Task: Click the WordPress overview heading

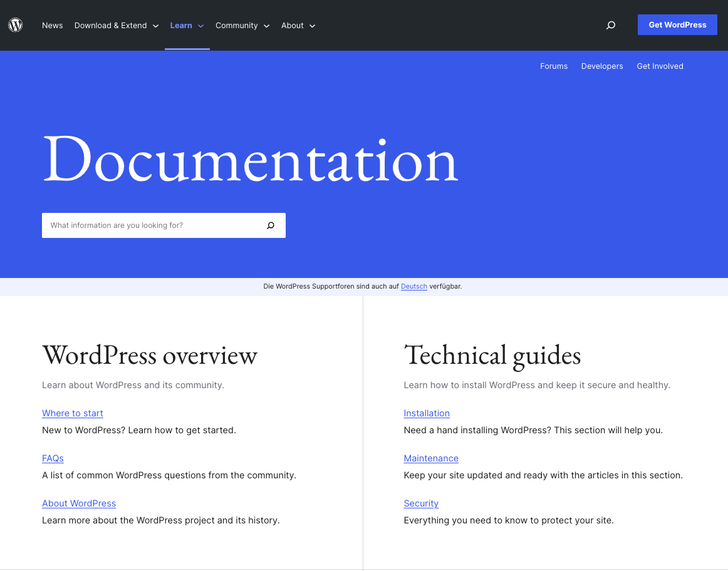Action: 150,356
